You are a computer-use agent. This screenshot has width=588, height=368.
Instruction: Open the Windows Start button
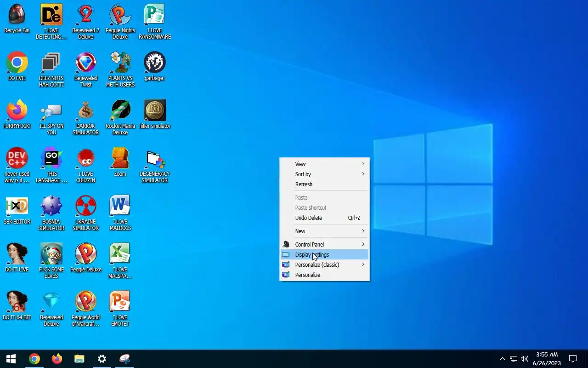11,359
